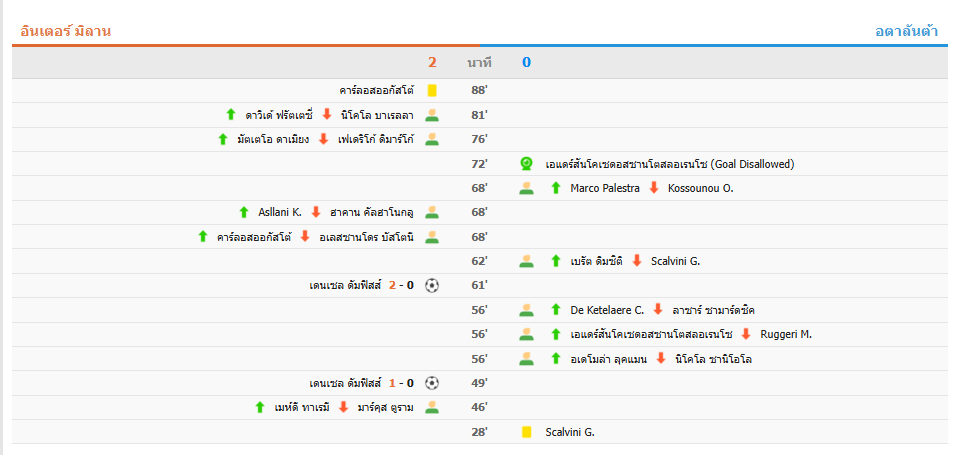Click the substitution icon in the Asllani K. row
956x455 pixels.
tap(432, 212)
